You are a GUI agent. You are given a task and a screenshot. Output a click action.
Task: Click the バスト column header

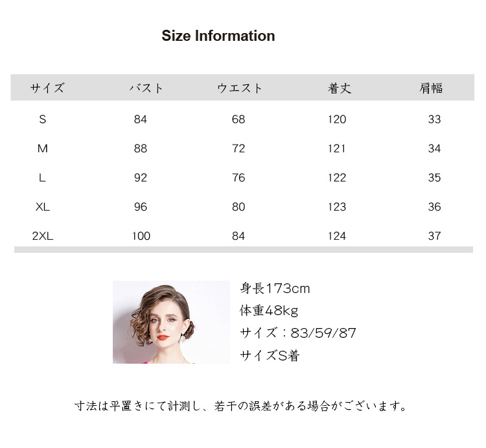(x=146, y=88)
